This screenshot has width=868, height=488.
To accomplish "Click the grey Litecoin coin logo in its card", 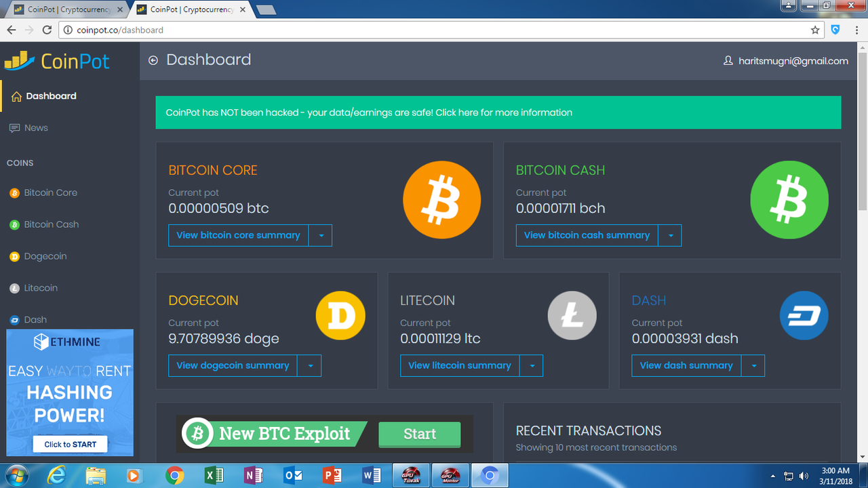I will click(572, 315).
